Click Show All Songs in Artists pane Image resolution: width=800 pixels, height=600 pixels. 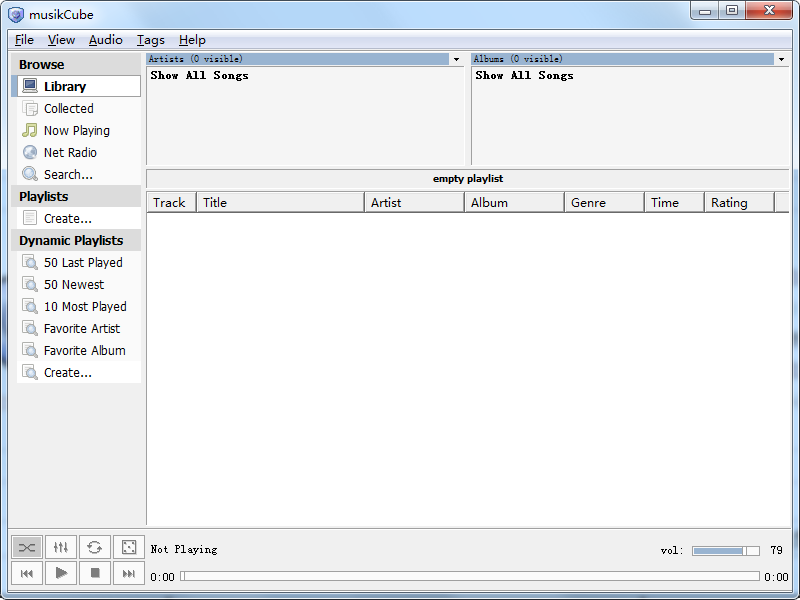click(x=199, y=76)
